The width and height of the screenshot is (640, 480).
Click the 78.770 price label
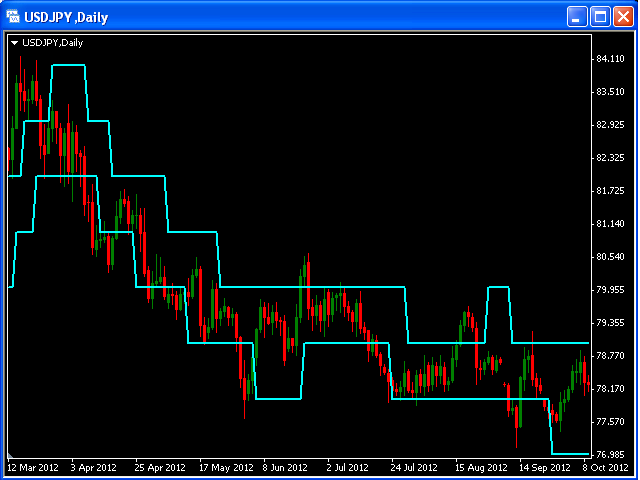tap(610, 356)
